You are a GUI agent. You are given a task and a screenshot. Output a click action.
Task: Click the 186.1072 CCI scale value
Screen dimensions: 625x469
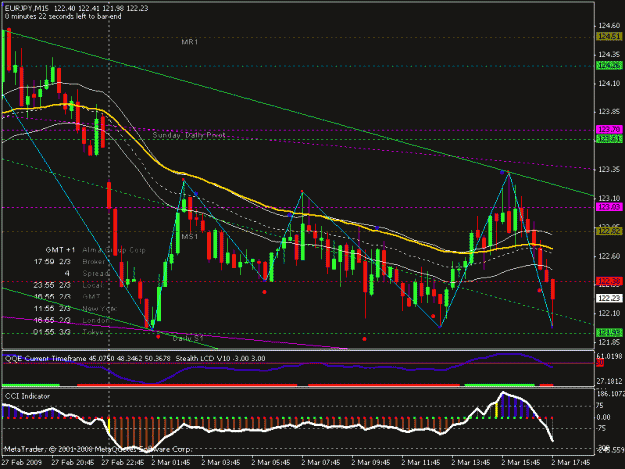pos(610,394)
